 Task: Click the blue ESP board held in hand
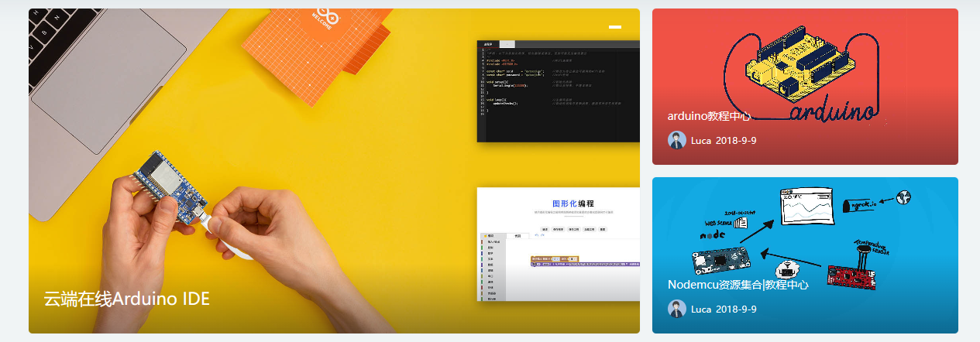(x=165, y=186)
